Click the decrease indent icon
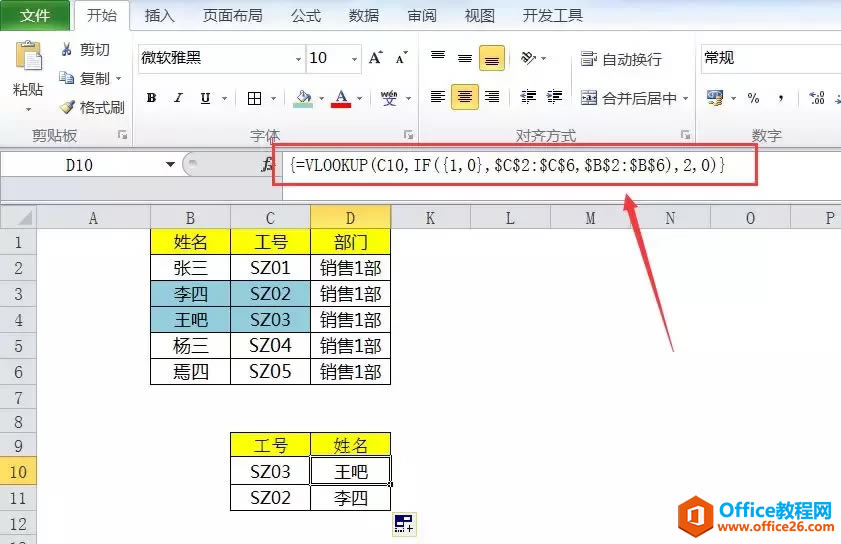The width and height of the screenshot is (841, 544). [x=528, y=97]
